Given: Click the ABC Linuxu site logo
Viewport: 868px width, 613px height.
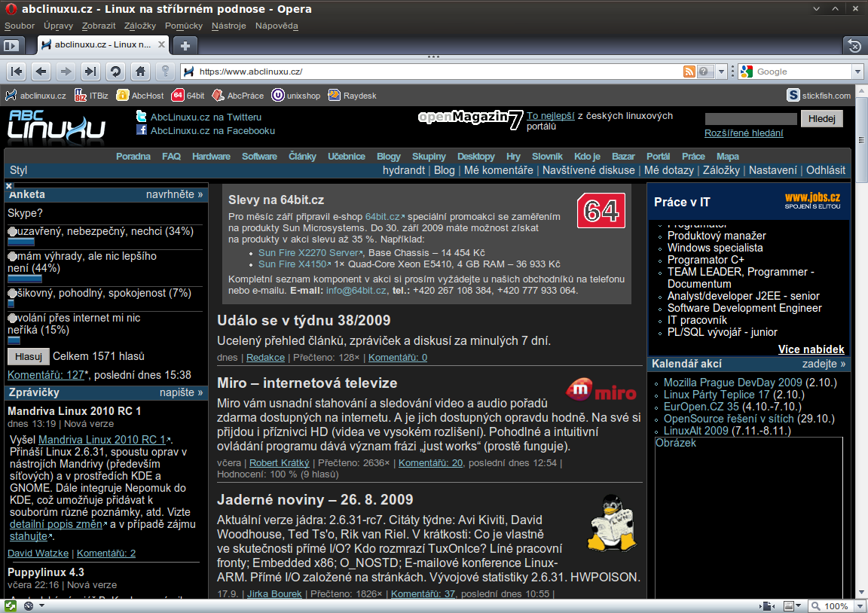Looking at the screenshot, I should pos(57,127).
